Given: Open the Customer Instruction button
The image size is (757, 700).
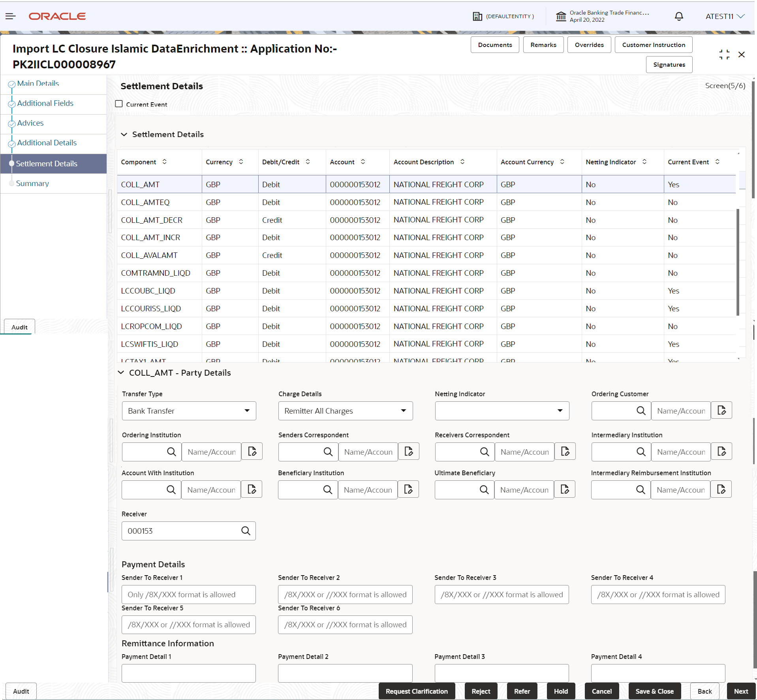Looking at the screenshot, I should point(653,45).
